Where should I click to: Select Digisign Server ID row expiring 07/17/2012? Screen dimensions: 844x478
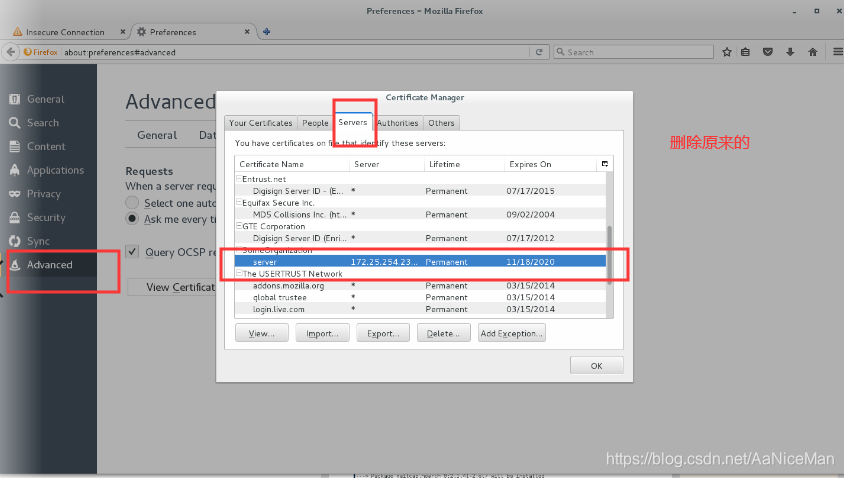(420, 238)
